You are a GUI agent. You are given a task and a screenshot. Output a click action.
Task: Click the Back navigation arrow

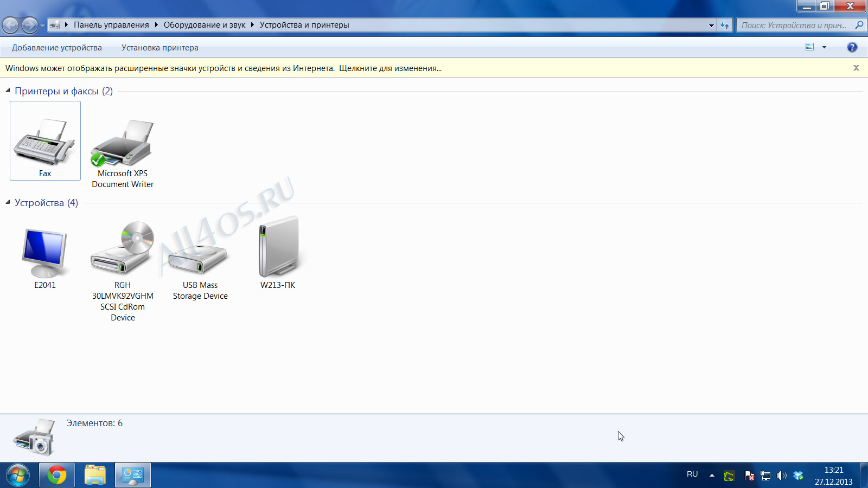click(x=11, y=25)
